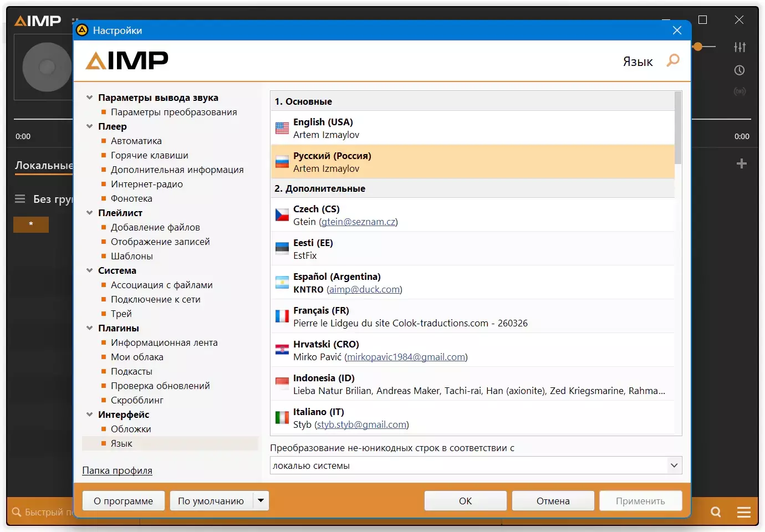Viewport: 765px width, 532px height.
Task: Click the Czech flag icon
Action: point(282,215)
